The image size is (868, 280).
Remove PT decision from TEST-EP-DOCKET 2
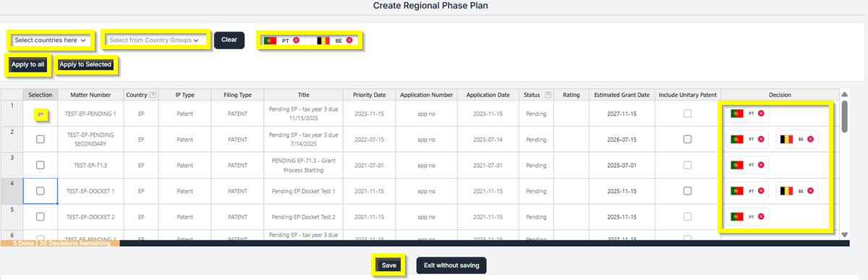coord(761,216)
